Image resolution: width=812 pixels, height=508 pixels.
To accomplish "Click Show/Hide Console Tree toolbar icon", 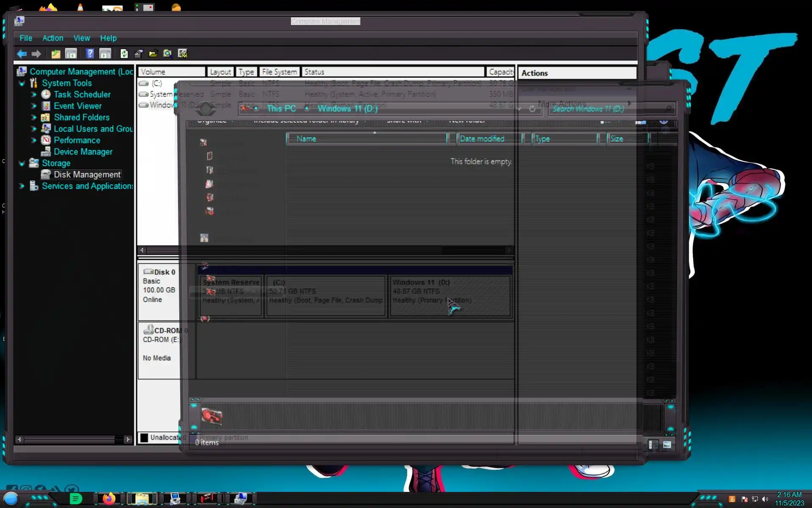I will click(71, 54).
